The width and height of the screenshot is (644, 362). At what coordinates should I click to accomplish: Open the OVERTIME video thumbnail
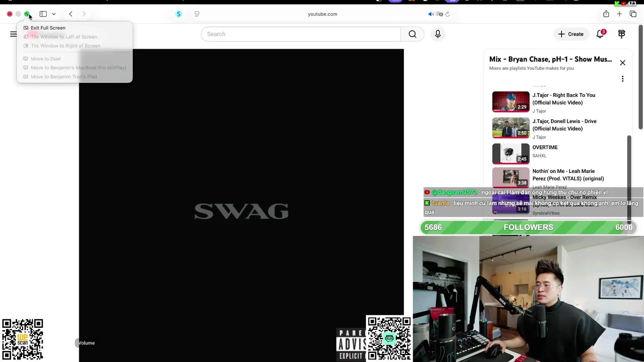click(x=511, y=154)
